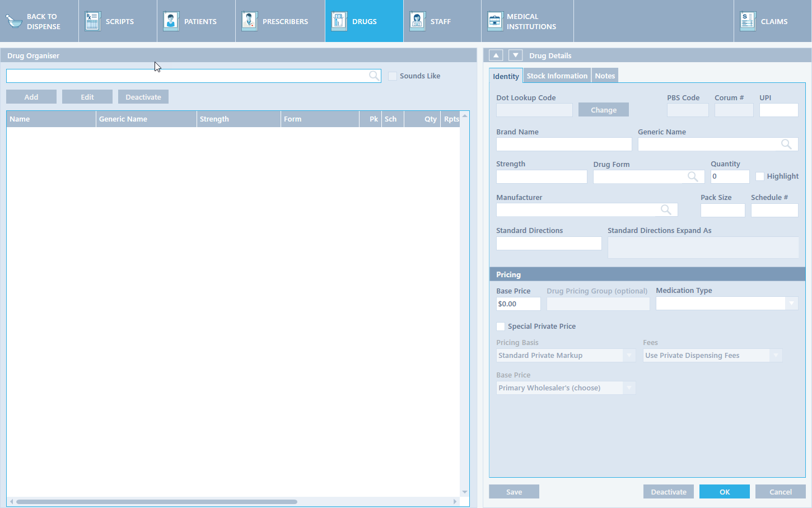Click the Generic Name lookup magnifier
Viewport: 812px width, 508px height.
click(786, 145)
